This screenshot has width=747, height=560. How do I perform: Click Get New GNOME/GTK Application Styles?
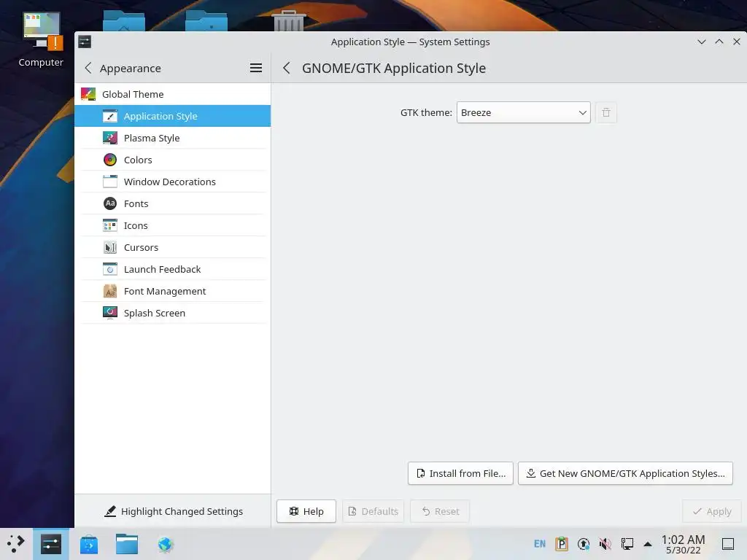[x=625, y=473]
